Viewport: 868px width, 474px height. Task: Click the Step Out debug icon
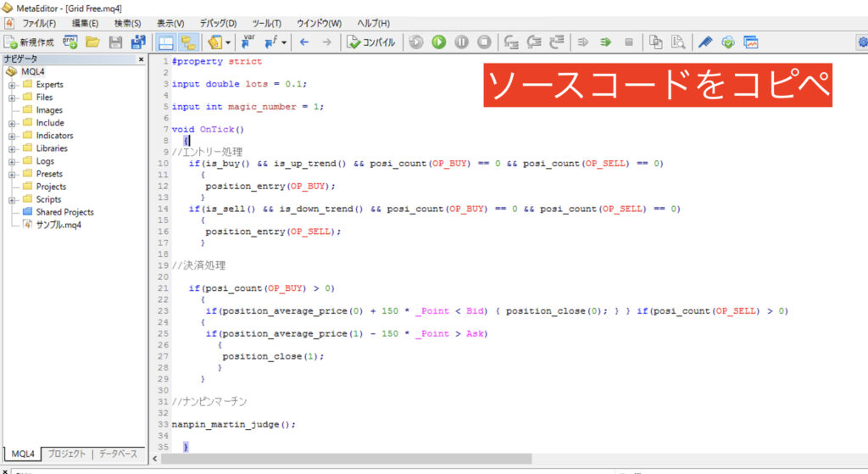point(557,42)
